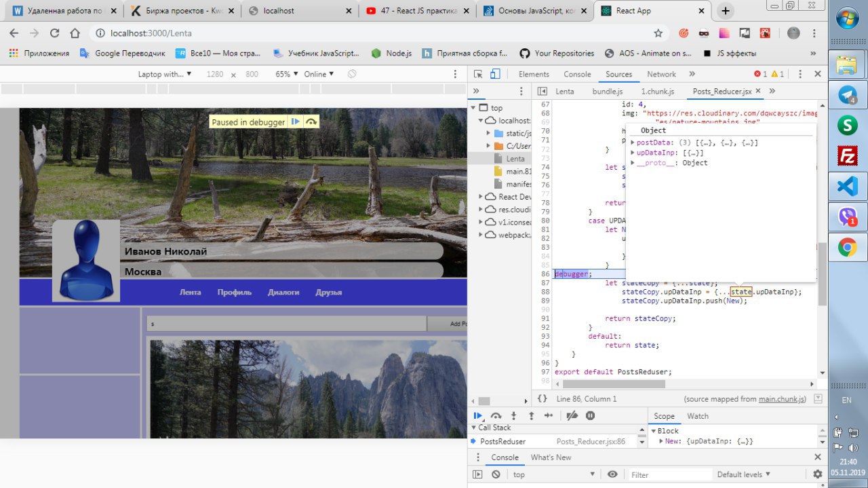Toggle device toolbar emulation
Screen dimensions: 868x488
click(496, 75)
